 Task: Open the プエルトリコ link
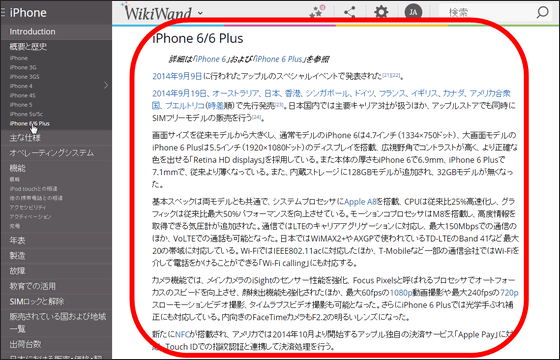pyautogui.click(x=185, y=106)
